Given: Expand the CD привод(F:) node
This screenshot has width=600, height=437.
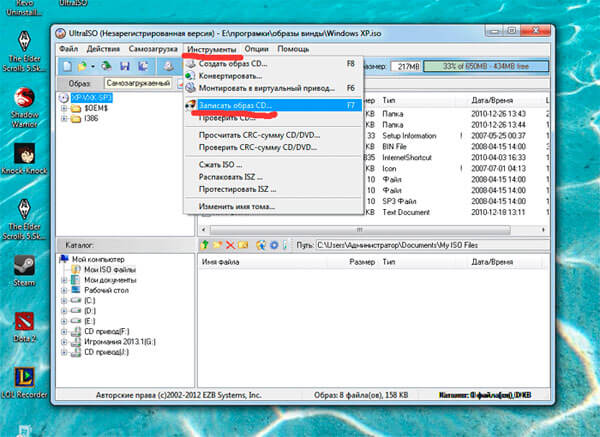Looking at the screenshot, I should (x=64, y=332).
